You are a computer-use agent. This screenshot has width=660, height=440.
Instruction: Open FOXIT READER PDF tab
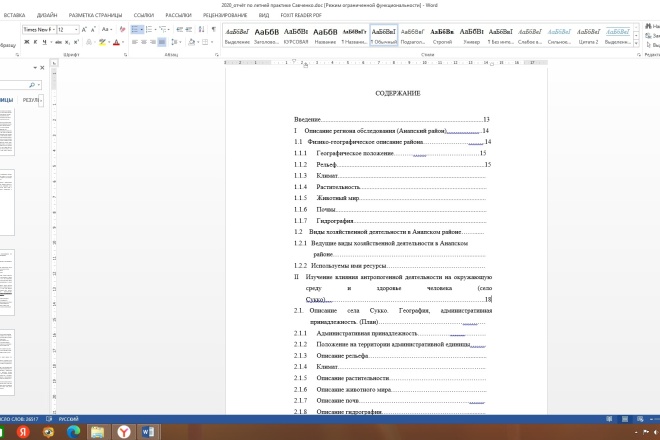coord(301,15)
